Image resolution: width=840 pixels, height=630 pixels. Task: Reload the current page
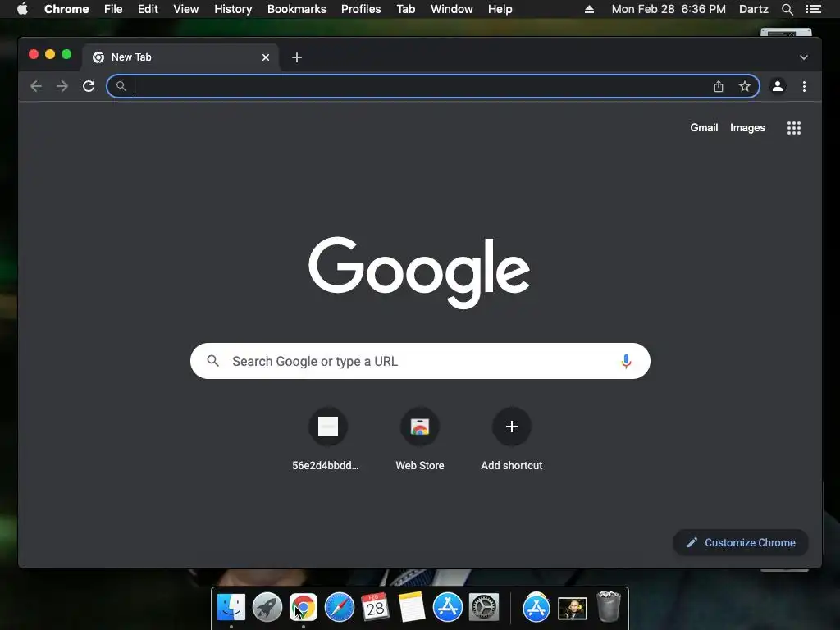point(89,86)
